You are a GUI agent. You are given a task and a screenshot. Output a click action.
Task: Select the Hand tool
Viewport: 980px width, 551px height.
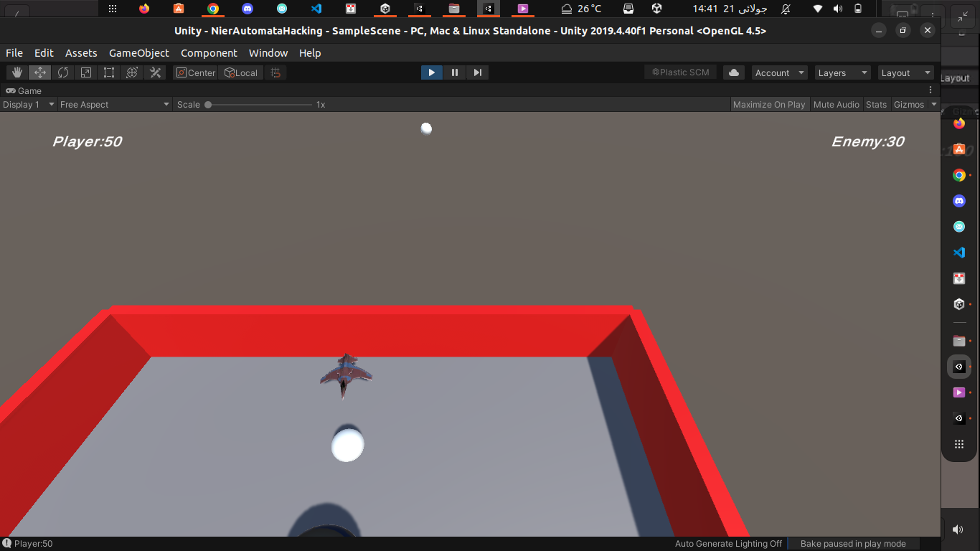point(17,72)
